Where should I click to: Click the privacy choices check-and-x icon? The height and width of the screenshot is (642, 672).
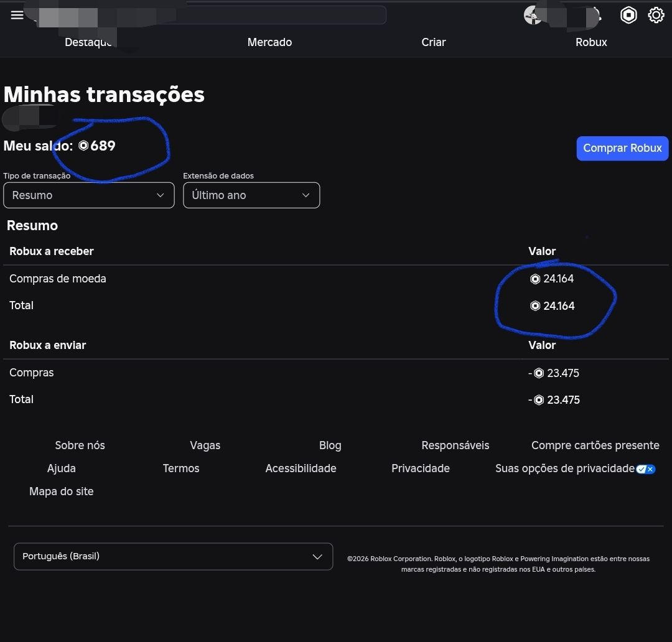click(645, 469)
